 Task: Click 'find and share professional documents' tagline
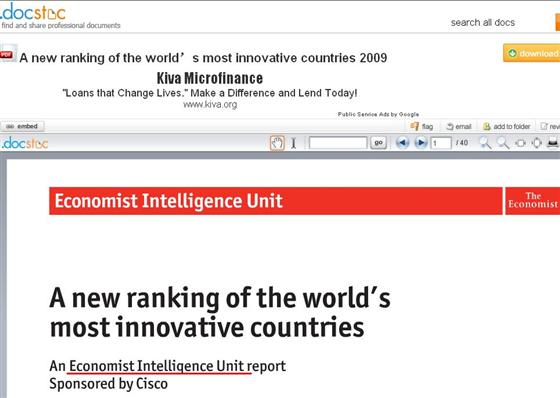coord(61,25)
